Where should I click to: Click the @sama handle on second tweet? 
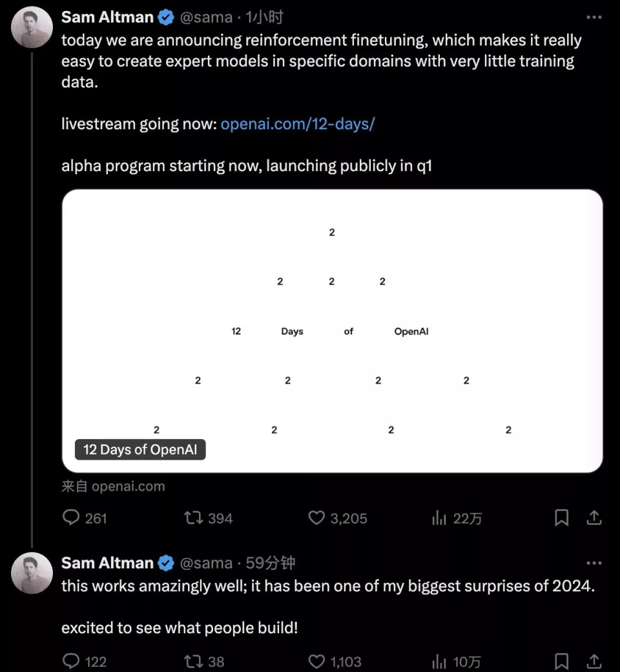[x=205, y=563]
